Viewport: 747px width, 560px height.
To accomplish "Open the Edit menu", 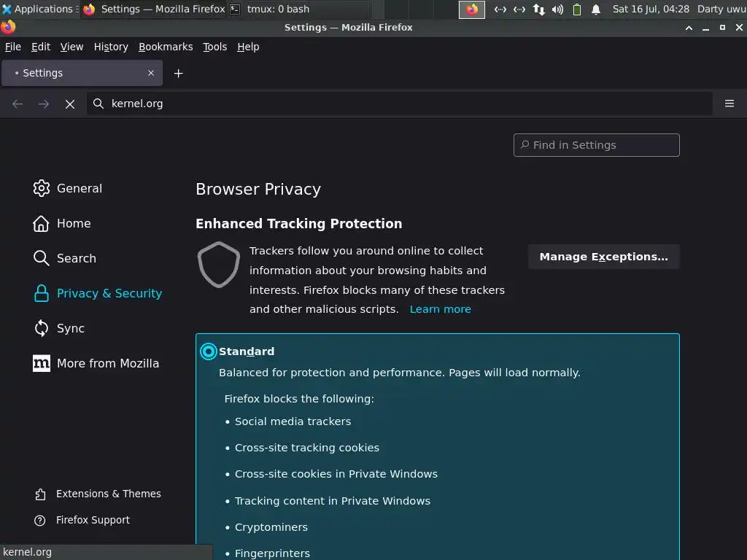I will point(41,47).
